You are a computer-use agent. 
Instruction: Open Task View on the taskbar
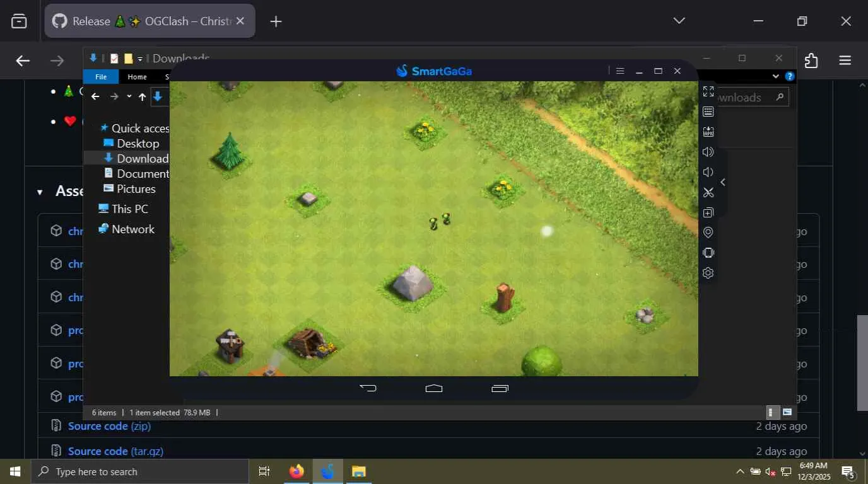point(264,471)
